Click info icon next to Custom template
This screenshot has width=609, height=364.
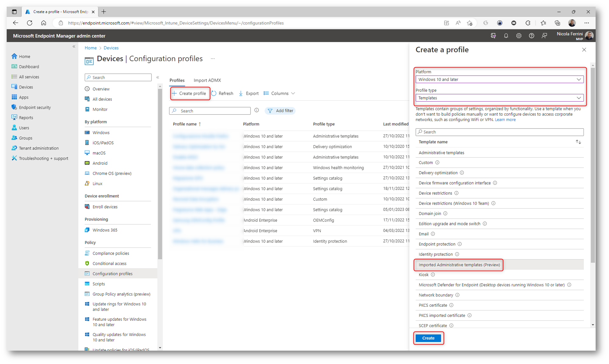point(437,163)
